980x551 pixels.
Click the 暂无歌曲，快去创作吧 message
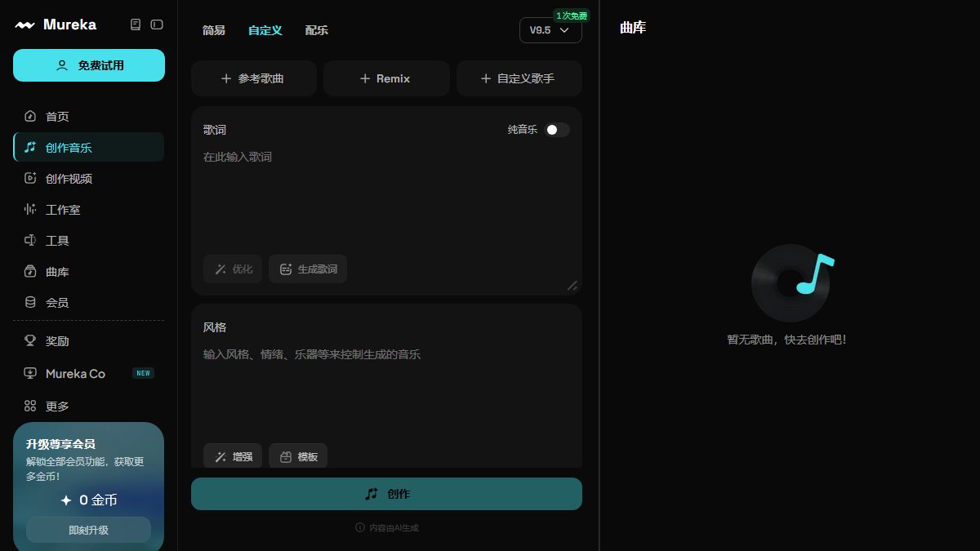787,340
